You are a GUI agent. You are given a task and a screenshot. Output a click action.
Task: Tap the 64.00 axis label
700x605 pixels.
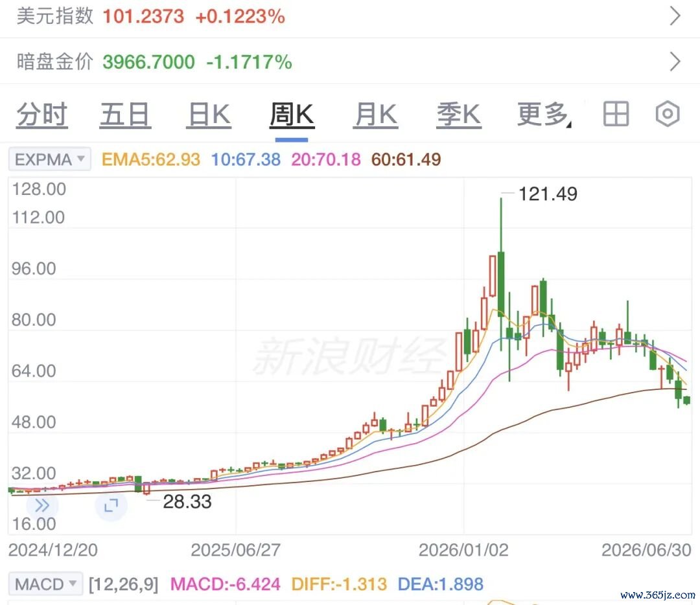click(x=34, y=371)
